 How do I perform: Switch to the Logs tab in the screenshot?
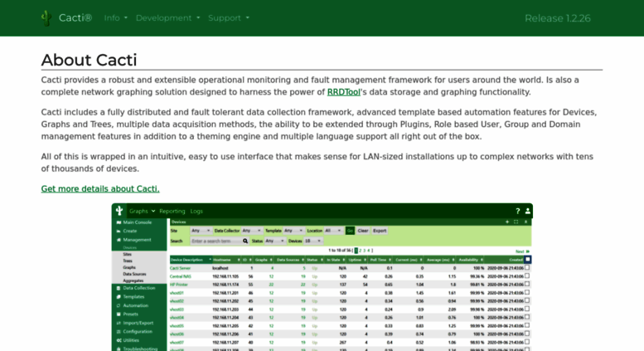point(196,211)
